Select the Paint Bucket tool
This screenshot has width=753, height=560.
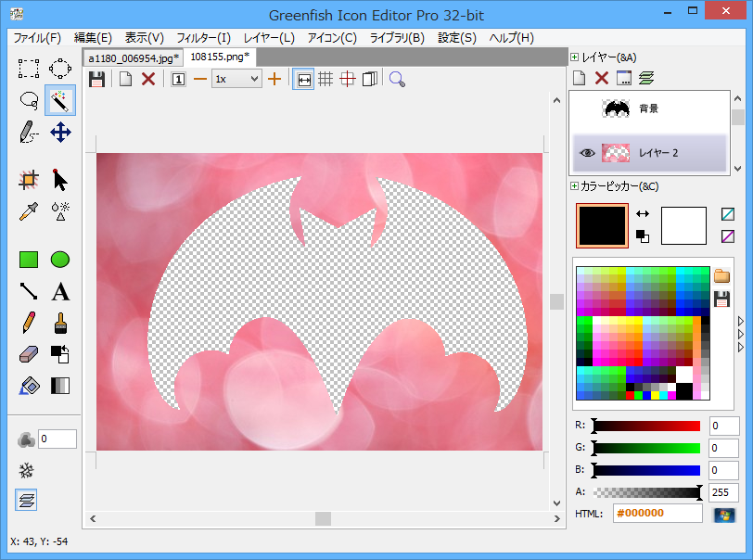[29, 386]
